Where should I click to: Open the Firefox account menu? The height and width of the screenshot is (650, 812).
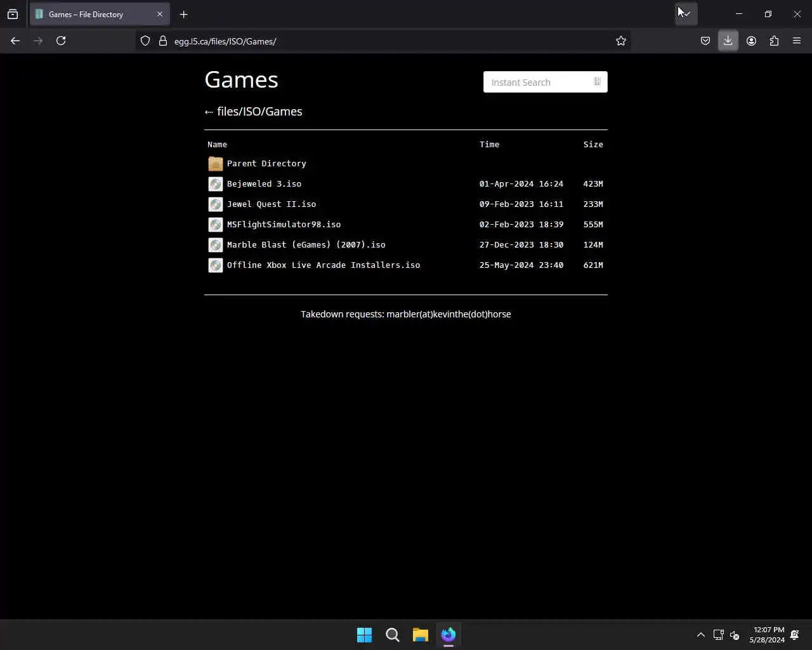[751, 41]
